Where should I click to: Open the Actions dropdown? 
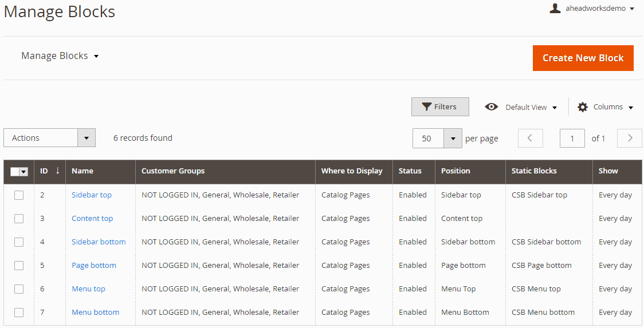click(49, 138)
